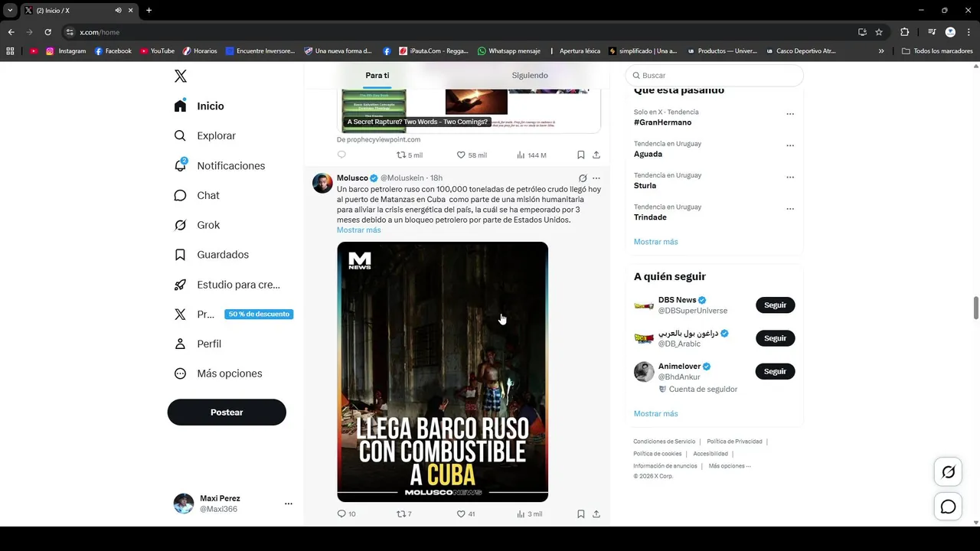Screen dimensions: 980x551
Task: Open a new browser tab
Action: (x=149, y=10)
